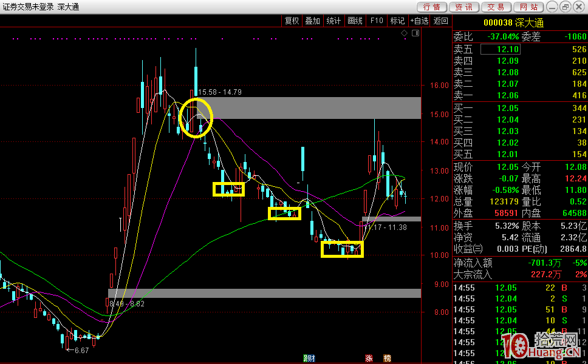The image size is (588, 364).
Task: Click 返回 to go back
Action: 440,21
